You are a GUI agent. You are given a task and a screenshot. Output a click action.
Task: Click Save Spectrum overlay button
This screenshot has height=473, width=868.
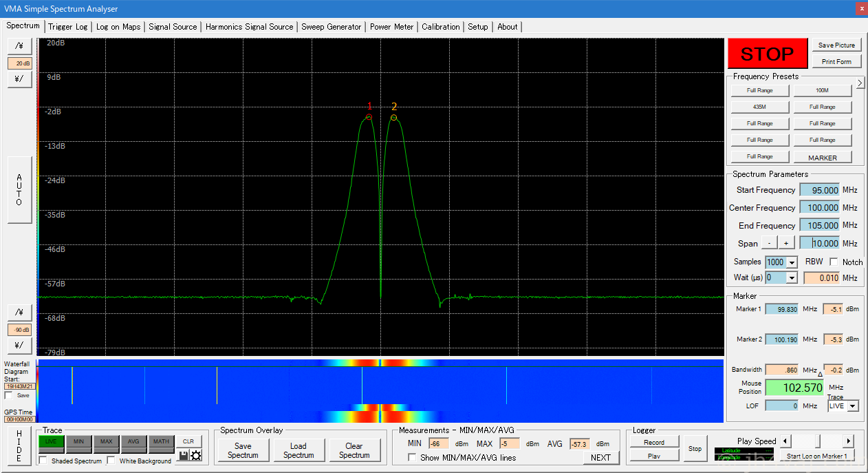click(243, 450)
